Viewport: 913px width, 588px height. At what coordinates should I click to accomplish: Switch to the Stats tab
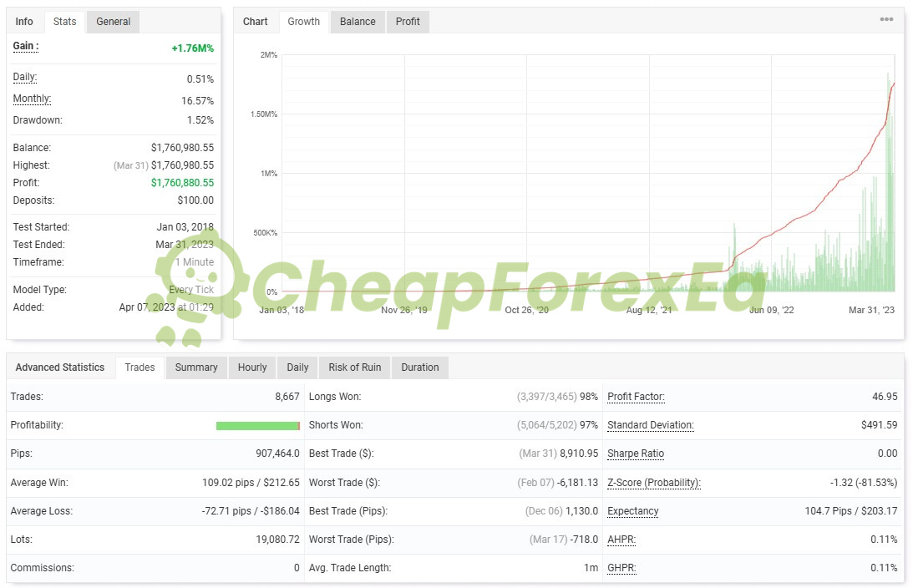[64, 22]
